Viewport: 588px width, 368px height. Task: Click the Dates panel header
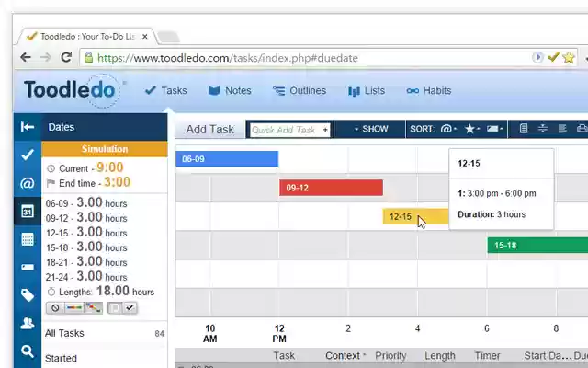pos(105,127)
